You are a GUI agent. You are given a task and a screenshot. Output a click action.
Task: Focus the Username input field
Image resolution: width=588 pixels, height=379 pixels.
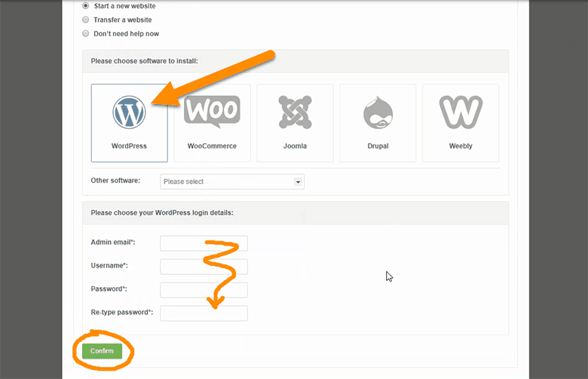pos(204,267)
